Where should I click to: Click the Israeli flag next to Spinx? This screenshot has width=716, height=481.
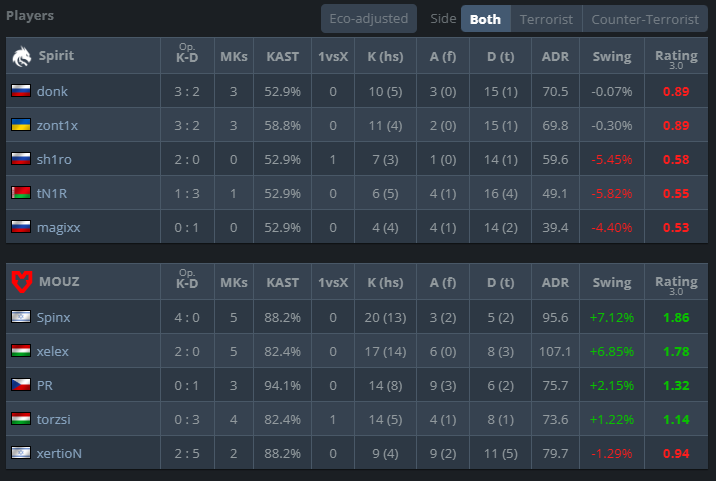point(21,317)
